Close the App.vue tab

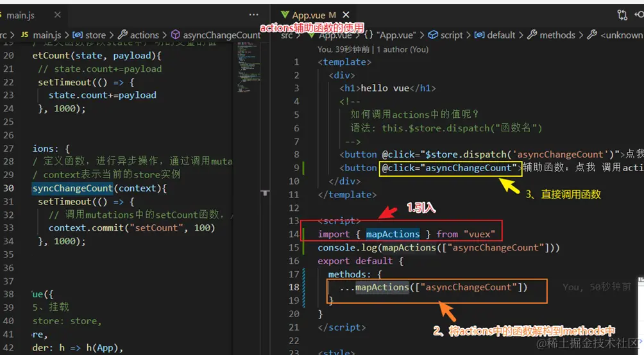346,15
